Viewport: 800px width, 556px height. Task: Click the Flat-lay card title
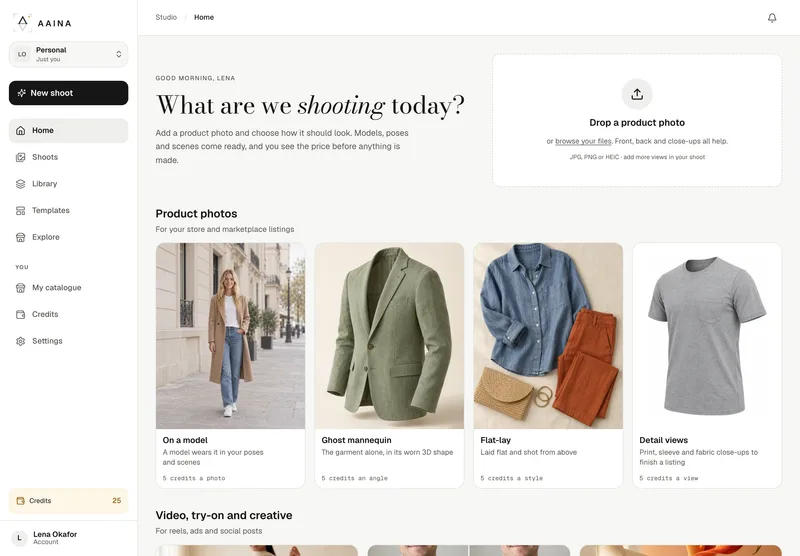(x=495, y=440)
